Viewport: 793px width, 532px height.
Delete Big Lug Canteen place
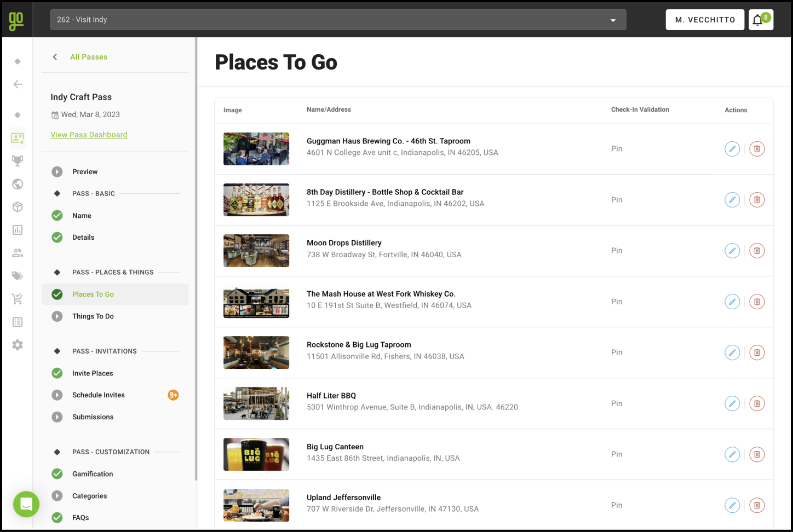coord(757,454)
